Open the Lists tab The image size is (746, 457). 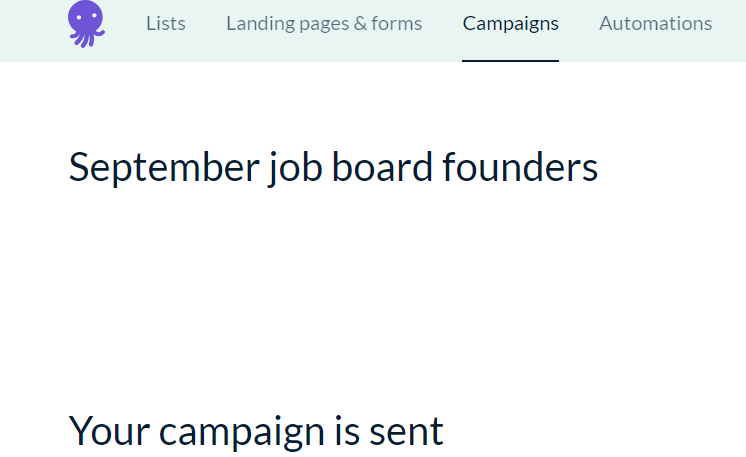165,23
